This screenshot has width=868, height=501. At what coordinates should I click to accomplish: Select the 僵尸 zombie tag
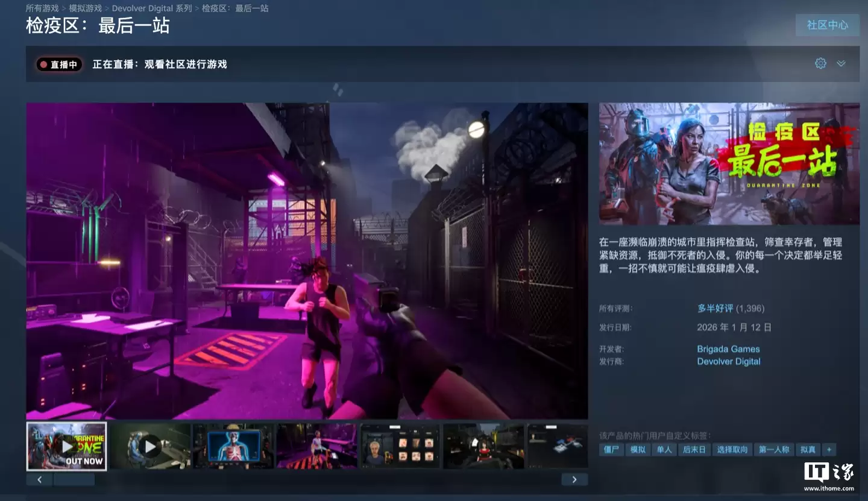pyautogui.click(x=611, y=449)
